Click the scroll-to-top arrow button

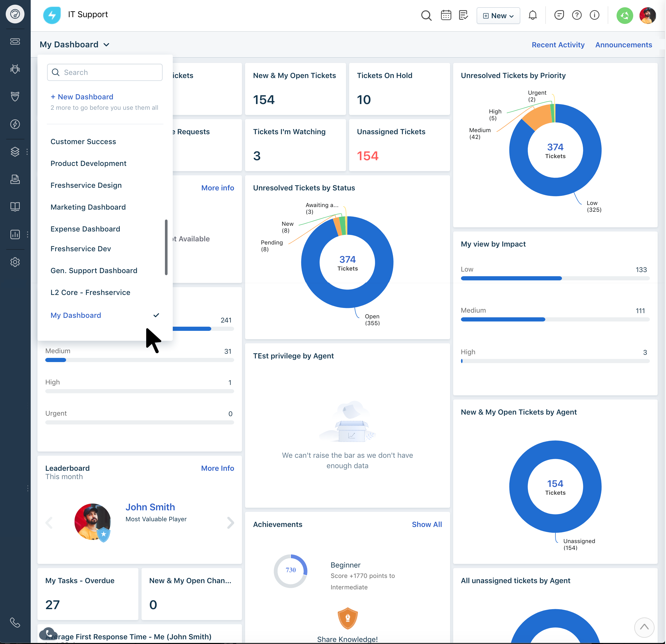coord(644,627)
